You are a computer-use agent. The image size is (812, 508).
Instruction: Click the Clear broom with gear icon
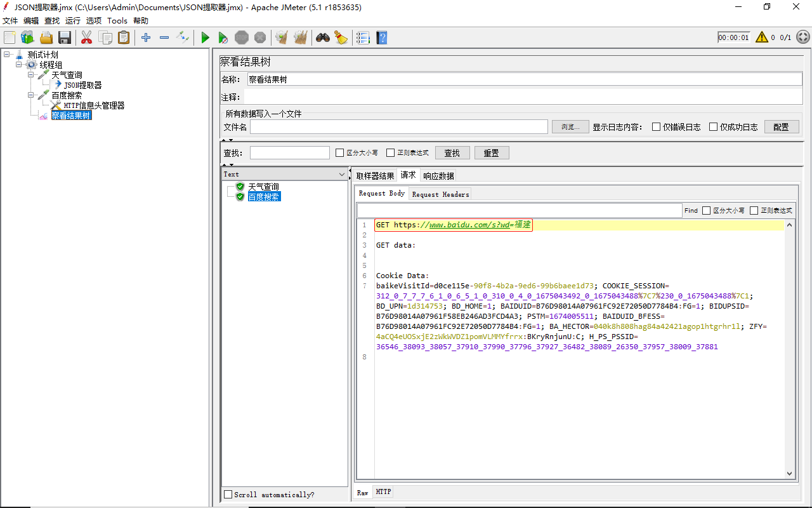click(282, 37)
